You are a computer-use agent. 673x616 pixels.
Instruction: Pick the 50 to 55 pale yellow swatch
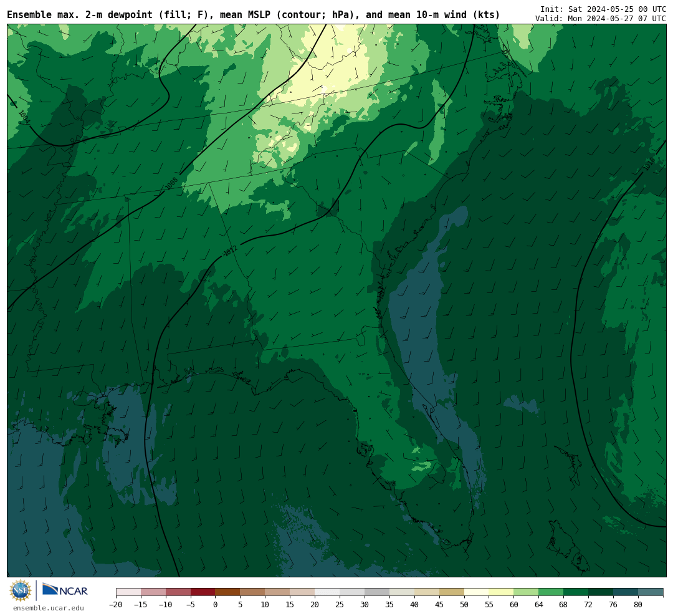(477, 592)
